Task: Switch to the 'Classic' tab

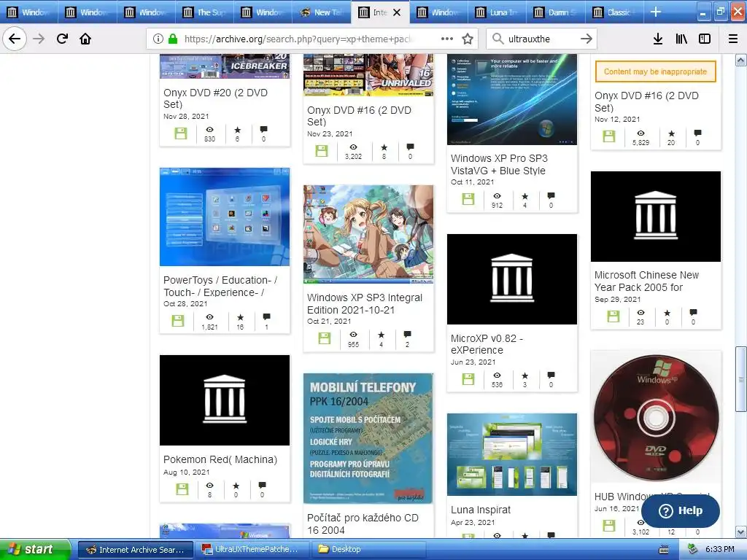Action: point(614,12)
